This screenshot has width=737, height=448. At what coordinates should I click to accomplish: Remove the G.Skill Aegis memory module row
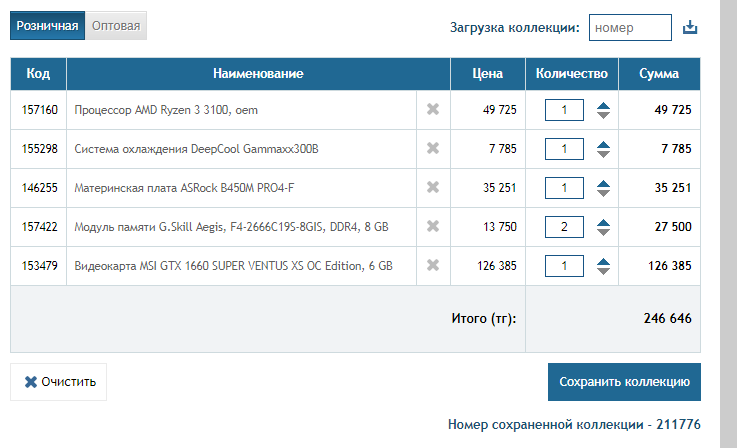tap(433, 227)
